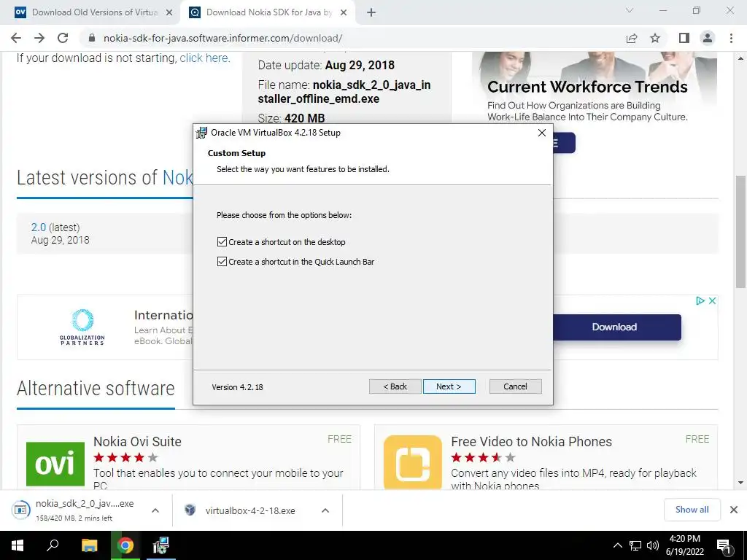
Task: Close the Oracle VM VirtualBox Setup dialog
Action: pos(542,133)
